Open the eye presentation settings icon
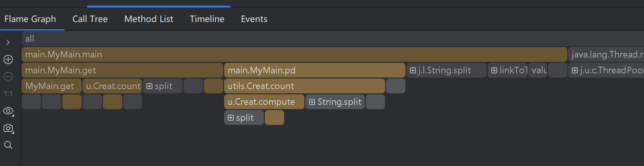Image resolution: width=644 pixels, height=166 pixels. [8, 111]
